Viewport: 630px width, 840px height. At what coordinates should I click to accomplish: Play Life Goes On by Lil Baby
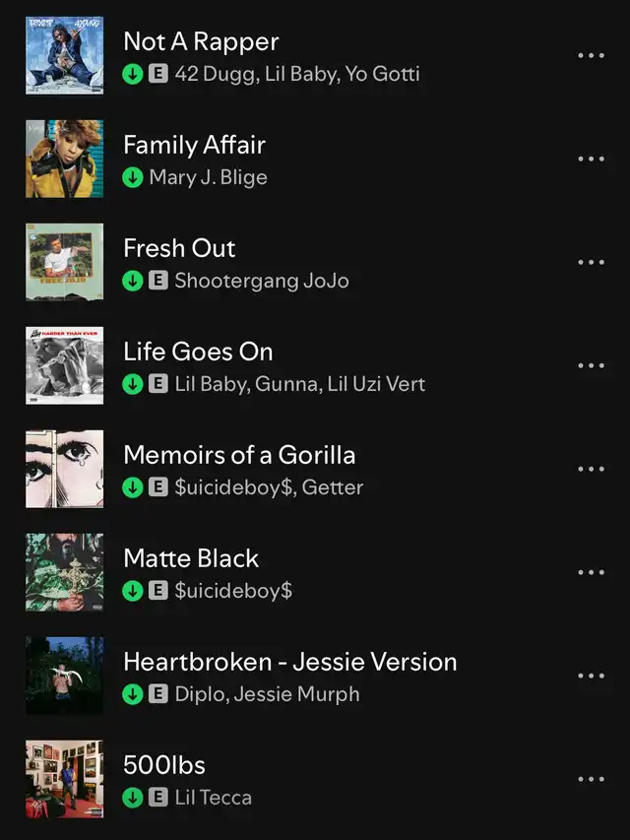[198, 352]
